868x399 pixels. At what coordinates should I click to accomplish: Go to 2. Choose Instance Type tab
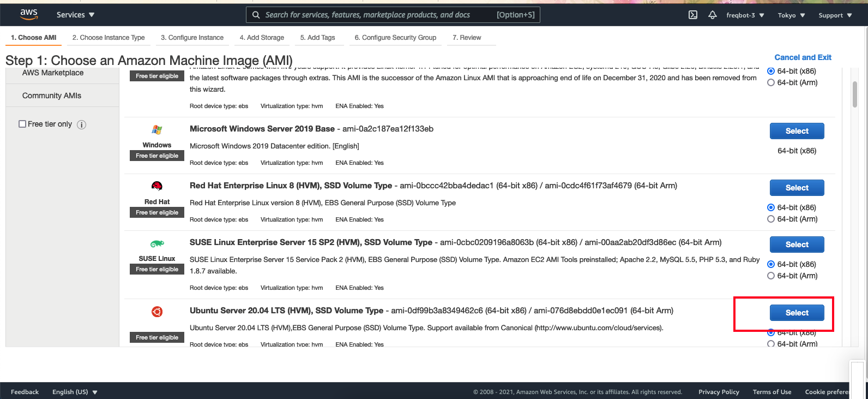click(x=108, y=38)
